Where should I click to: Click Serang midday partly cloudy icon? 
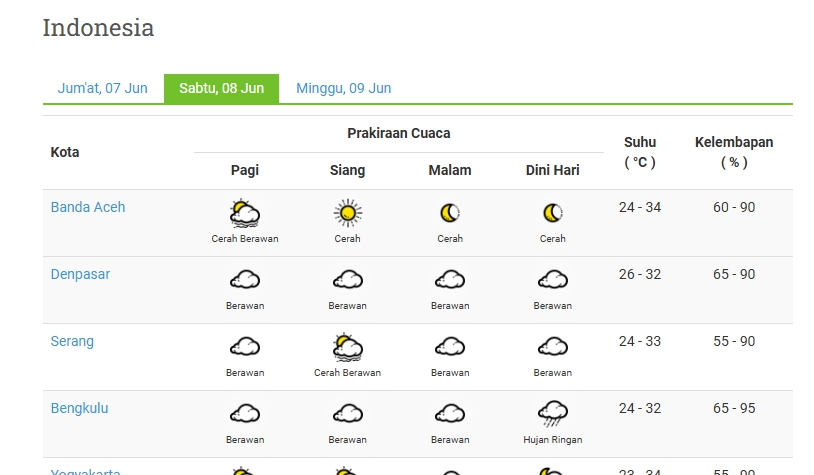pos(347,347)
